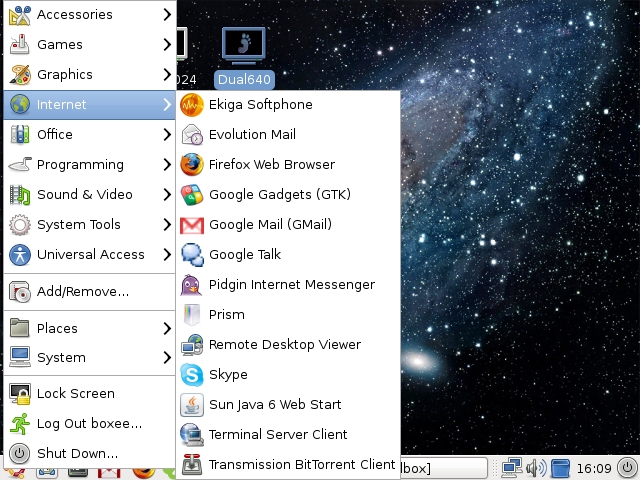Click the panel power button icon
Screen dimensions: 640x480
coord(627,468)
